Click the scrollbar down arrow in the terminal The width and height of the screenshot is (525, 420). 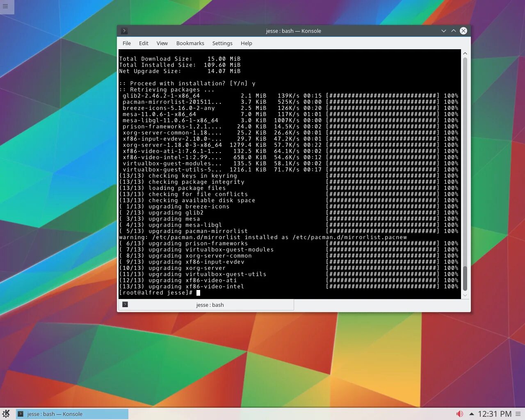(465, 295)
